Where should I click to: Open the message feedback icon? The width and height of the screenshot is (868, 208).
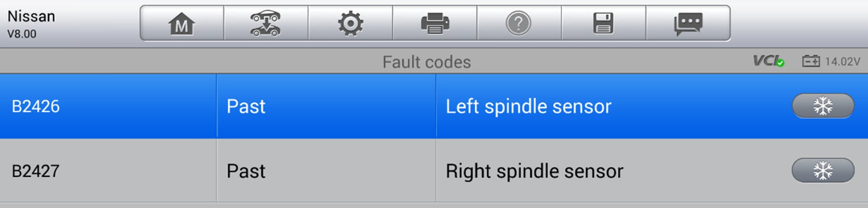(x=688, y=24)
